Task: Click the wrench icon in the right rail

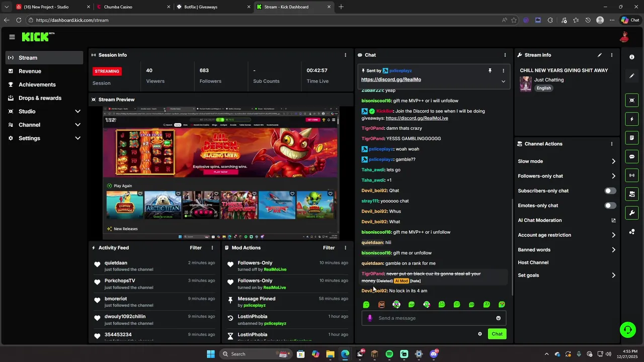Action: (632, 213)
